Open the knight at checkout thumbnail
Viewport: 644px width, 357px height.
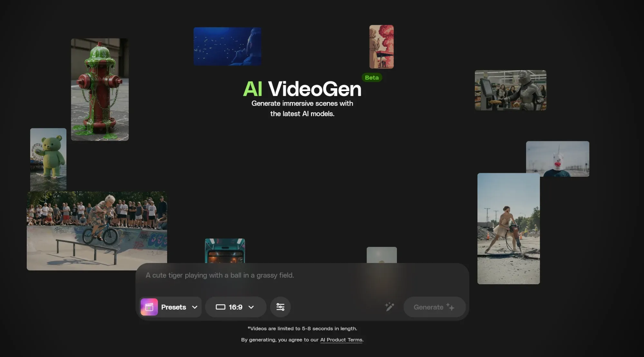511,90
